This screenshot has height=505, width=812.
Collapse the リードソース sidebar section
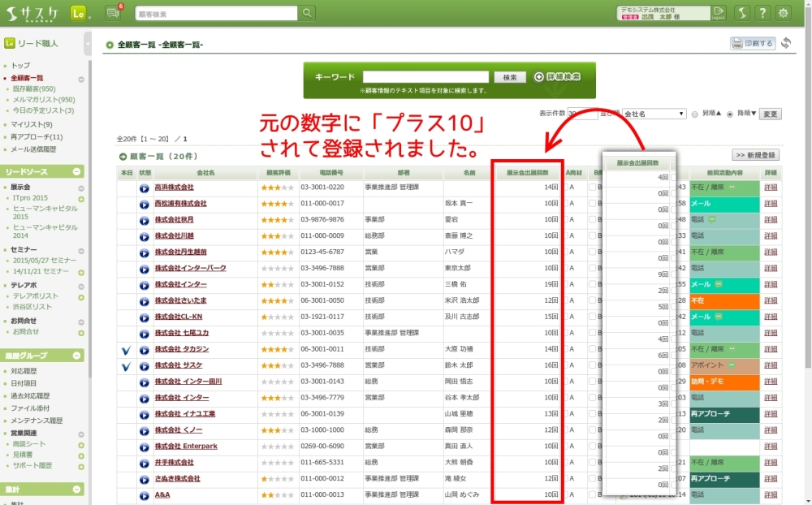point(77,172)
